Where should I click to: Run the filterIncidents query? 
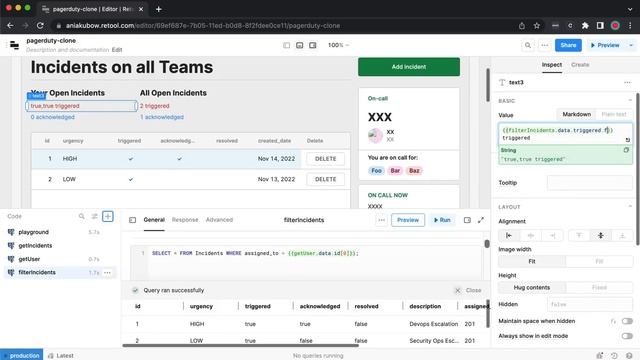point(442,220)
